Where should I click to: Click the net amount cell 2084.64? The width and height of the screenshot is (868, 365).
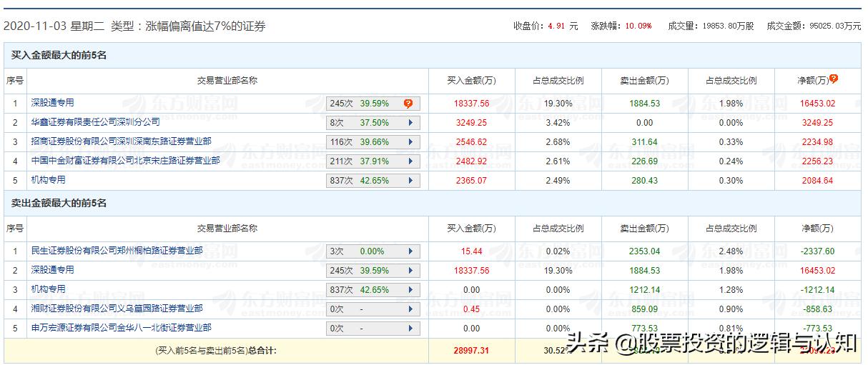click(x=817, y=181)
